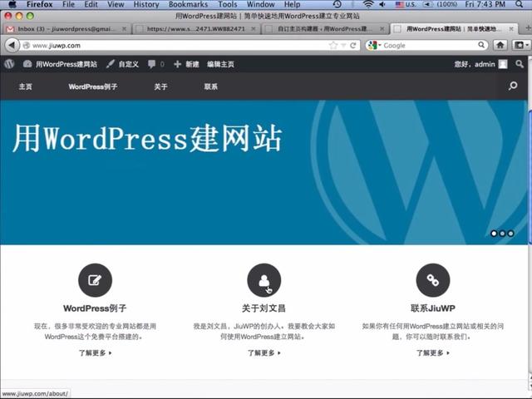Click the Spotlight search icon
This screenshot has height=399, width=532.
(519, 4)
